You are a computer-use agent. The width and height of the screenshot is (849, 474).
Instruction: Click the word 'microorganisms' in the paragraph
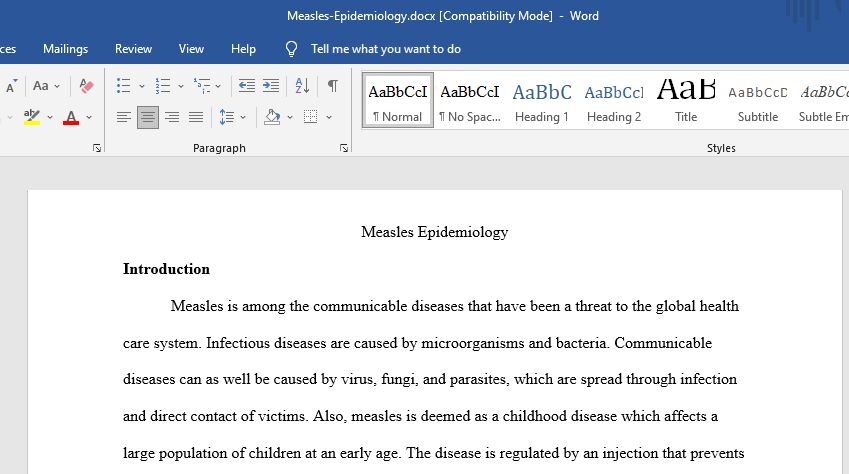pyautogui.click(x=473, y=343)
